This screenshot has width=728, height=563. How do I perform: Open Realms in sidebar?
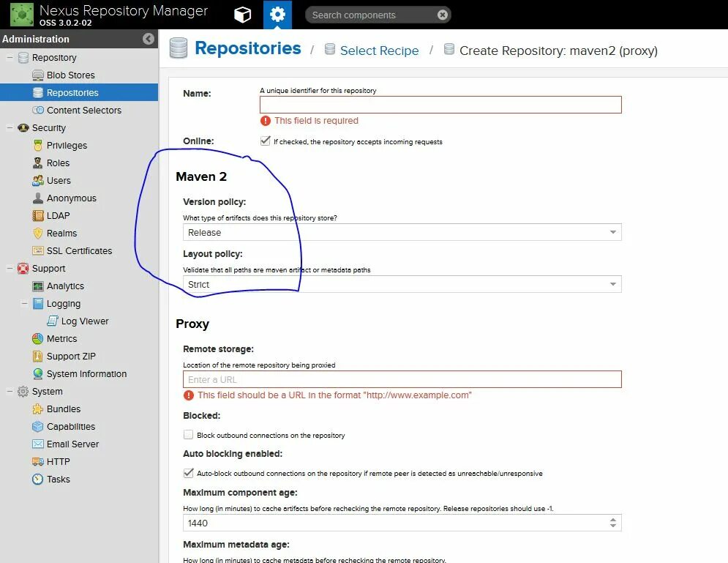point(61,234)
